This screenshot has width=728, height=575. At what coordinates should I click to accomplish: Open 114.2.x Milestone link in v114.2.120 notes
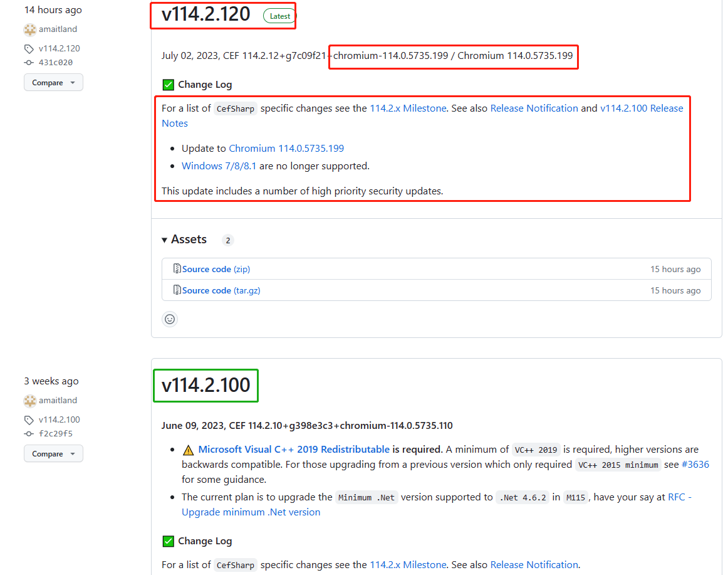(x=408, y=108)
